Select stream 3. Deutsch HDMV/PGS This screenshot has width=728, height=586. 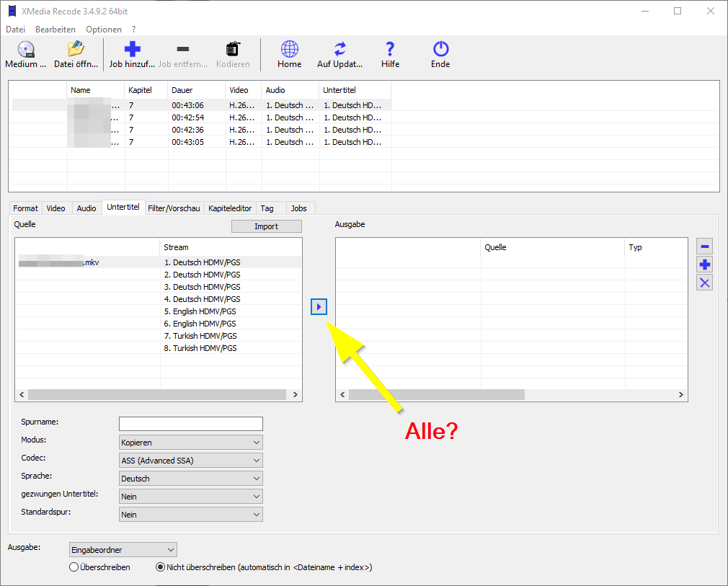(202, 287)
